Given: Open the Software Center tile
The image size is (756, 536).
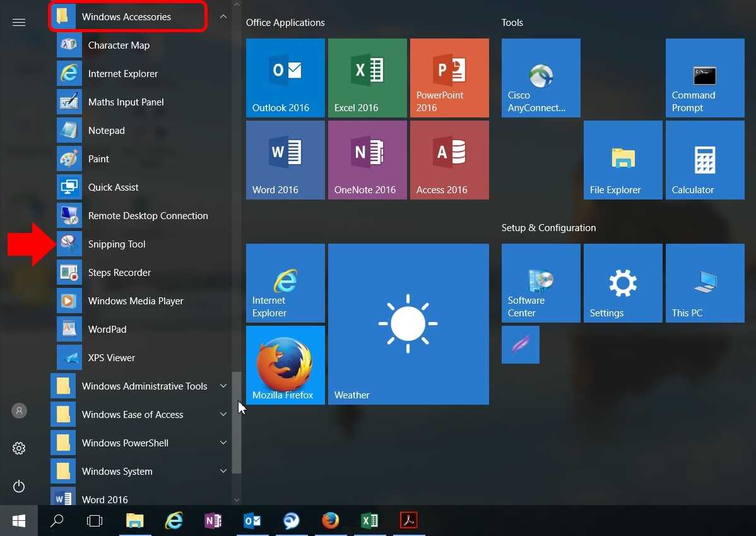Looking at the screenshot, I should coord(541,283).
